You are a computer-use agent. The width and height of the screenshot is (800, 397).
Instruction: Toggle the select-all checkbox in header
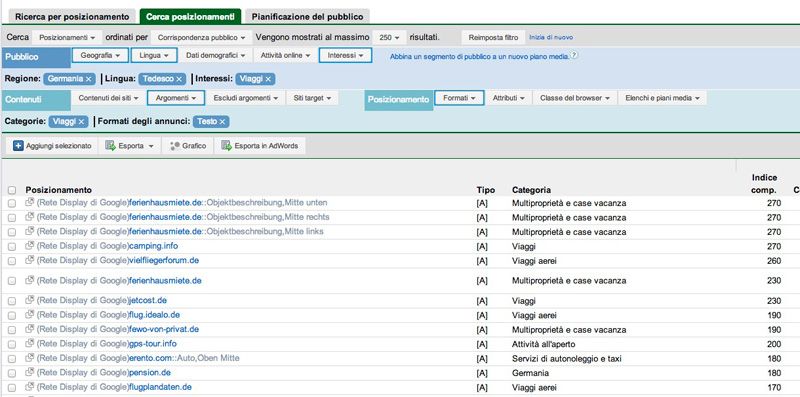pyautogui.click(x=12, y=190)
